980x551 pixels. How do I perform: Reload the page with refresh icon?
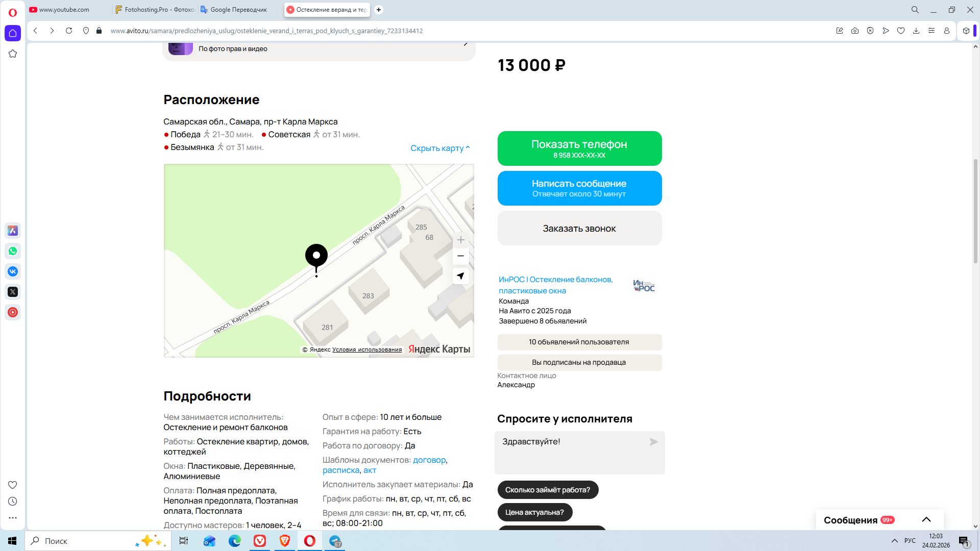69,31
